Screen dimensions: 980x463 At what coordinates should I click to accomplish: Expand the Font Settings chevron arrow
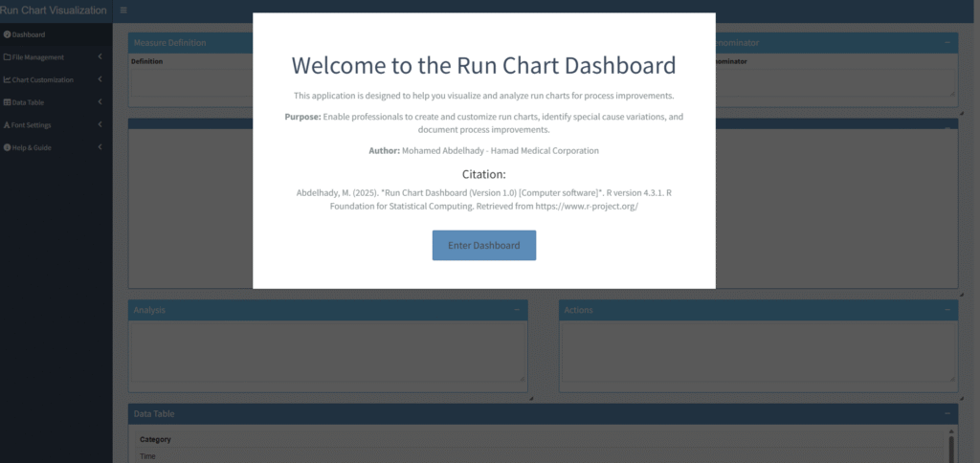pos(100,125)
